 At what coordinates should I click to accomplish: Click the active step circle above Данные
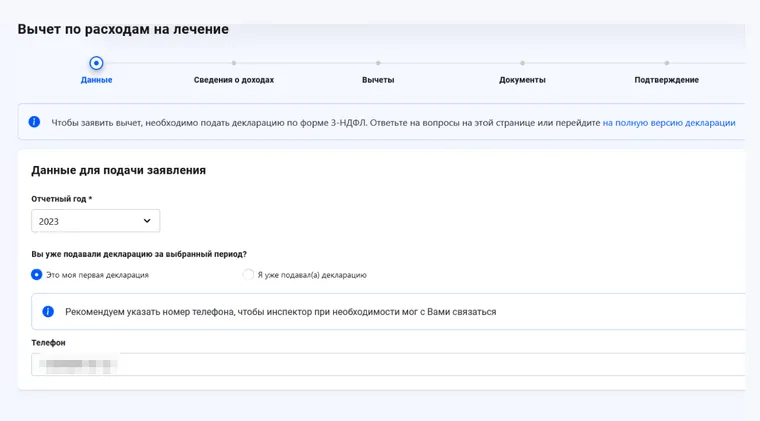tap(96, 63)
